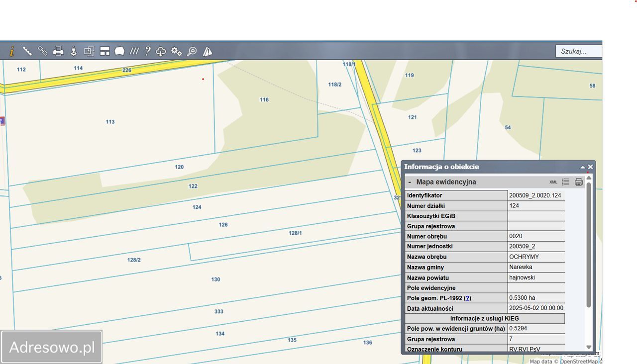Image resolution: width=637 pixels, height=364 pixels.
Task: Open help with the question mark icon
Action: [x=148, y=51]
